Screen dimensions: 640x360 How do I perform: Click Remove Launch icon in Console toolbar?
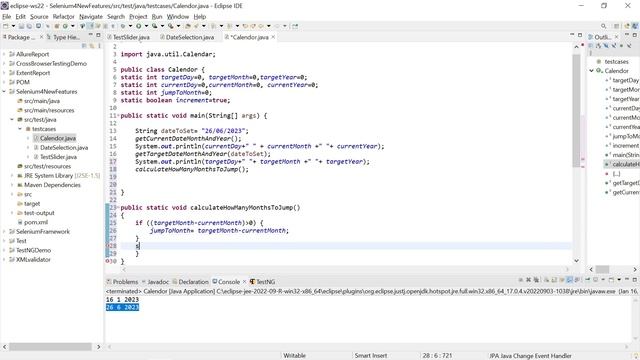click(x=528, y=280)
